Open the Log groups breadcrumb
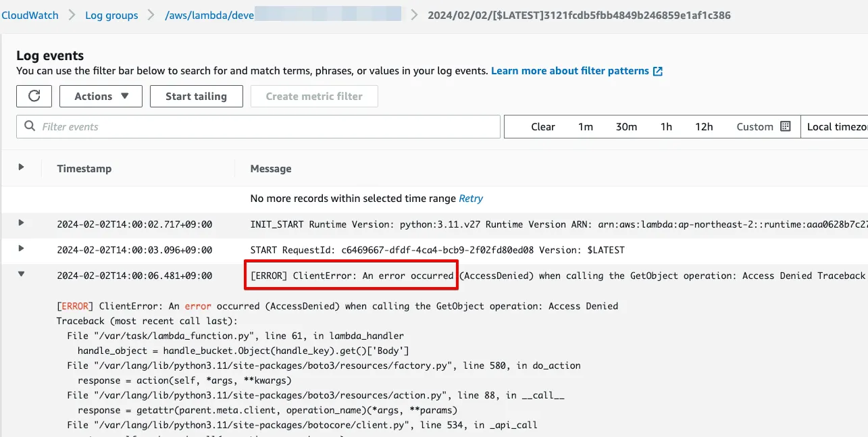Screen dimensions: 868x437 [111, 15]
